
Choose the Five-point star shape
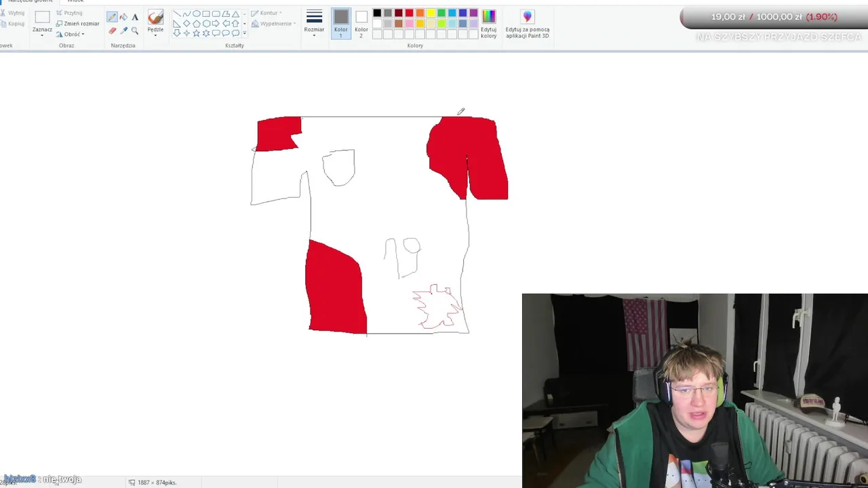(197, 33)
